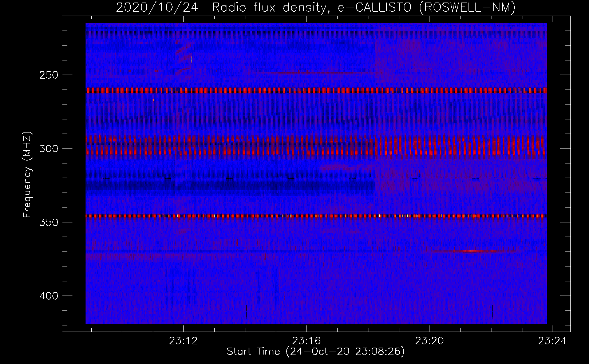Click the 'Start Time' x-axis label
589x364 pixels.
click(x=316, y=352)
